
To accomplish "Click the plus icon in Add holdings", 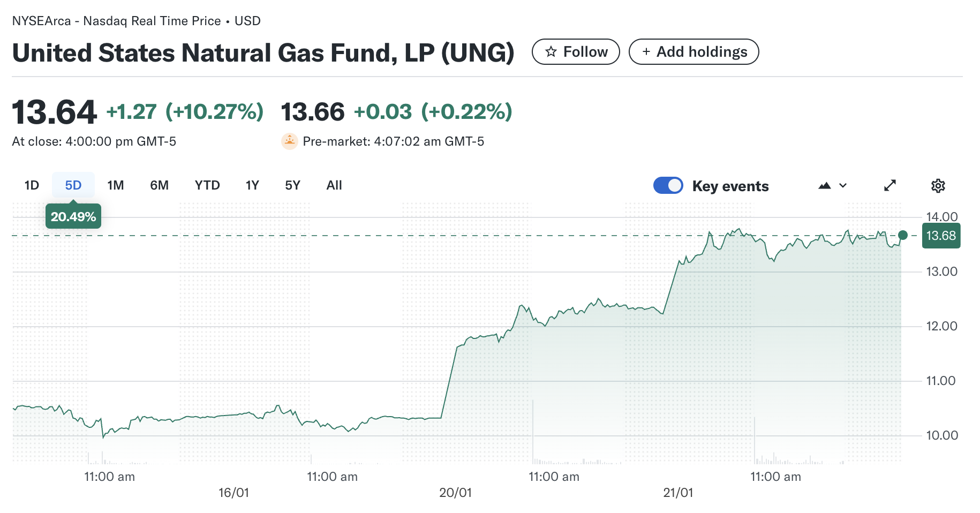I will point(646,51).
